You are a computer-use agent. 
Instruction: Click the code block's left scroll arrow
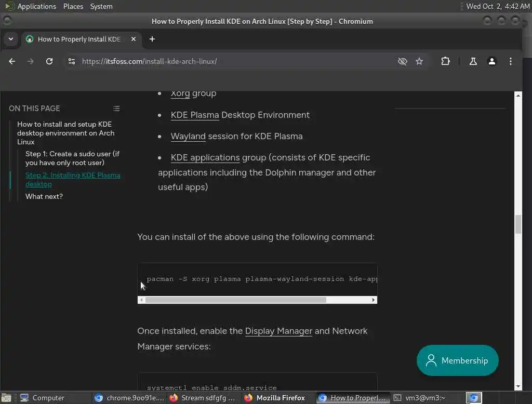[x=141, y=300]
